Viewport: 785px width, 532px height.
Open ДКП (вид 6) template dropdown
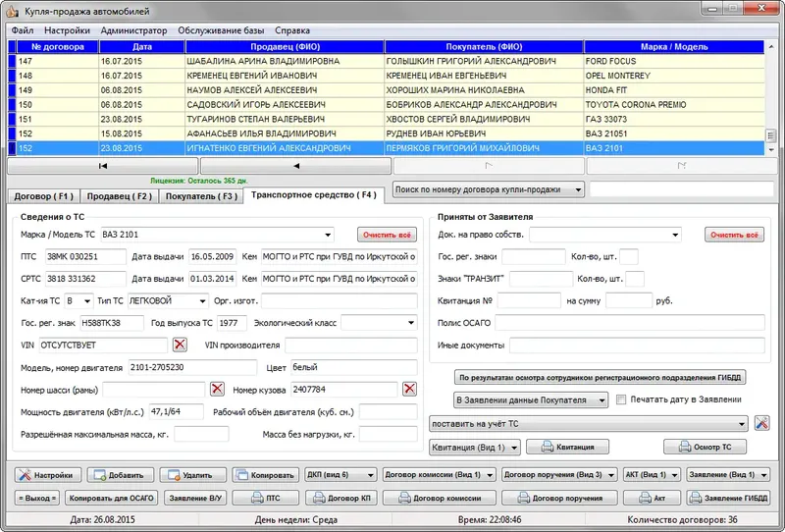340,474
